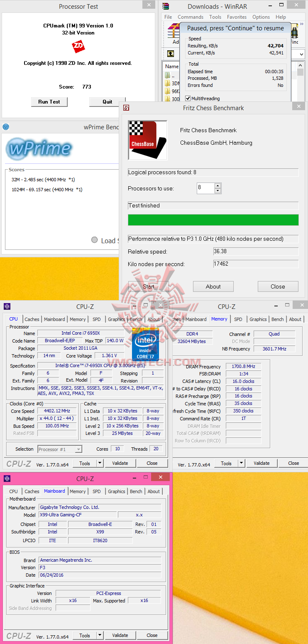308x644 pixels.
Task: Click Fritz Chess Benchmark title bar icon
Action: click(x=126, y=108)
